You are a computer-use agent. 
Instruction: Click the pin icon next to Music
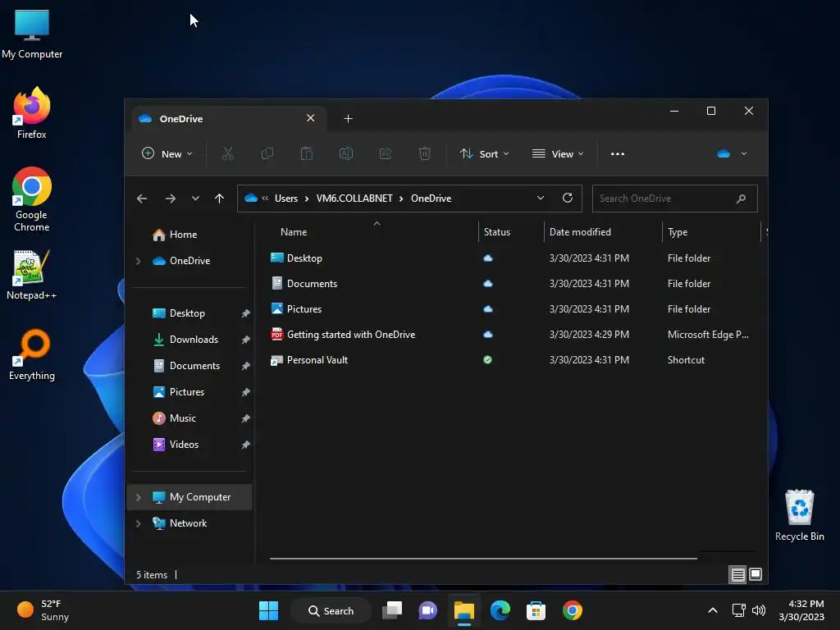coord(245,418)
